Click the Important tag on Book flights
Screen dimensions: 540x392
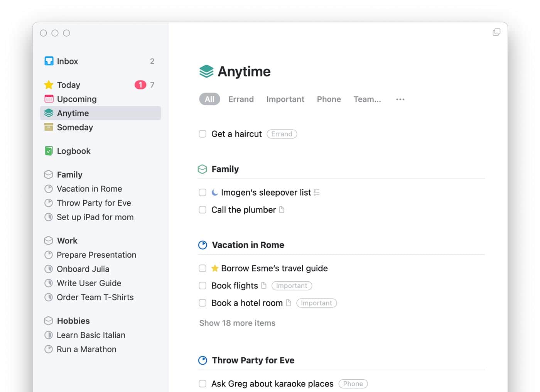tap(292, 286)
